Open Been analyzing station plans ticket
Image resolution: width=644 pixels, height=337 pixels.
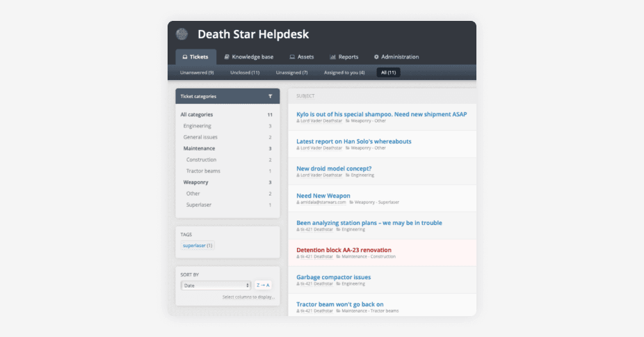tap(369, 223)
